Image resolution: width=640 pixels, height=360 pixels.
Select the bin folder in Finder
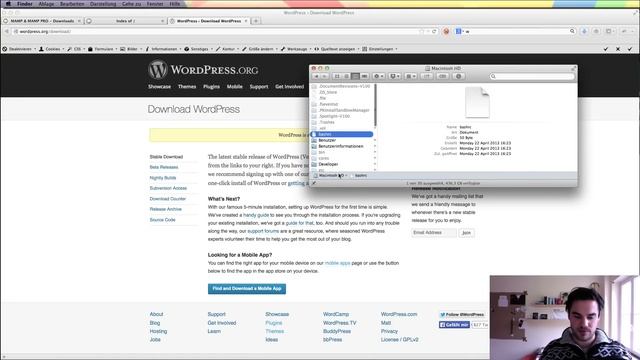tap(322, 152)
